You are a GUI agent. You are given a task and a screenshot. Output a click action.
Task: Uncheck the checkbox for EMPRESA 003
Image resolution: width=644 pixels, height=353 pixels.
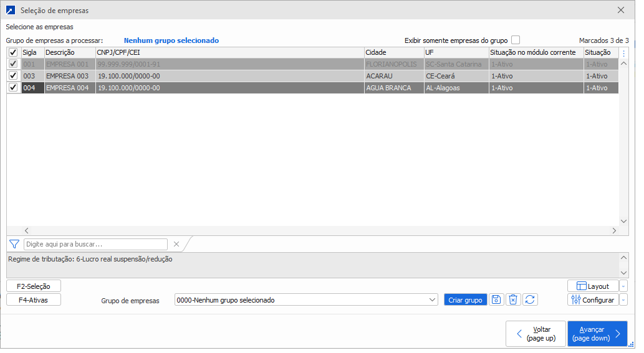click(13, 76)
